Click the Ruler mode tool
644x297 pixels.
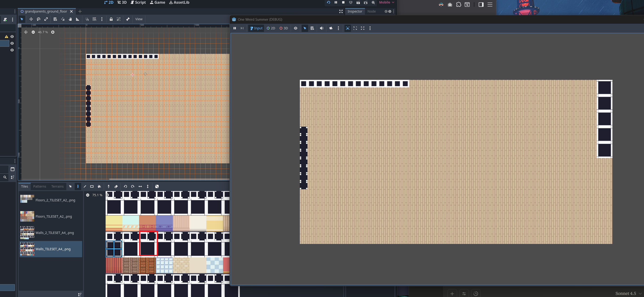click(77, 19)
